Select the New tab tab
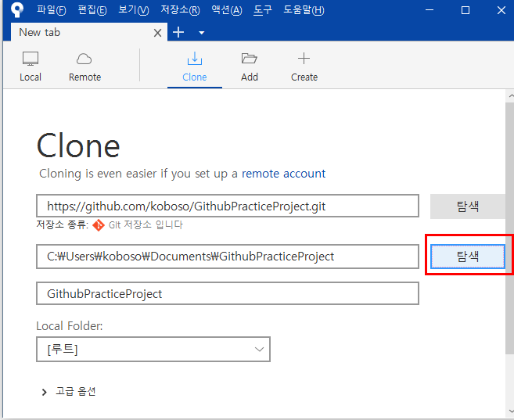 [89, 32]
